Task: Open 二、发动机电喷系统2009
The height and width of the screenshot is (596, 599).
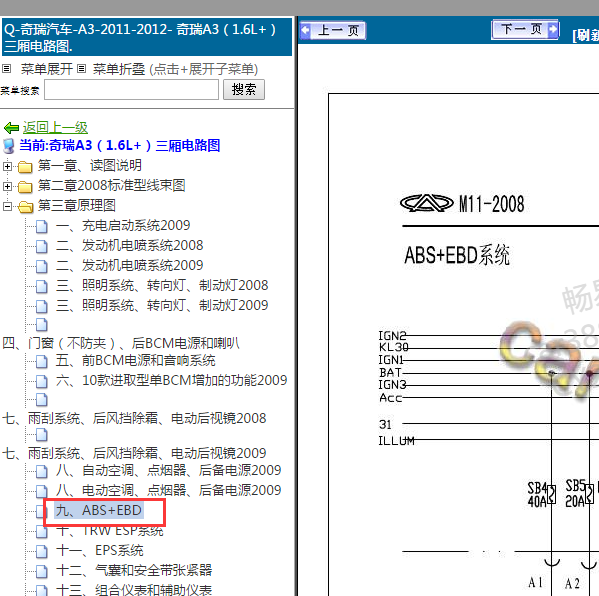Action: (x=129, y=265)
